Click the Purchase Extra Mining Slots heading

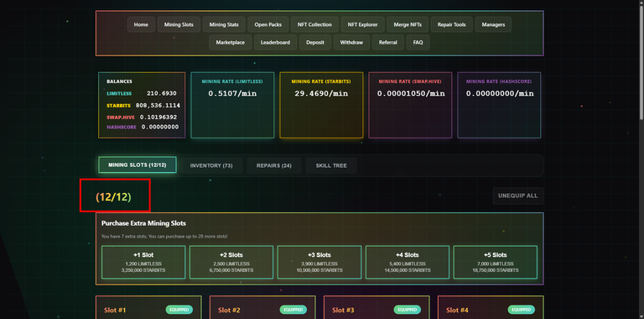pyautogui.click(x=143, y=223)
